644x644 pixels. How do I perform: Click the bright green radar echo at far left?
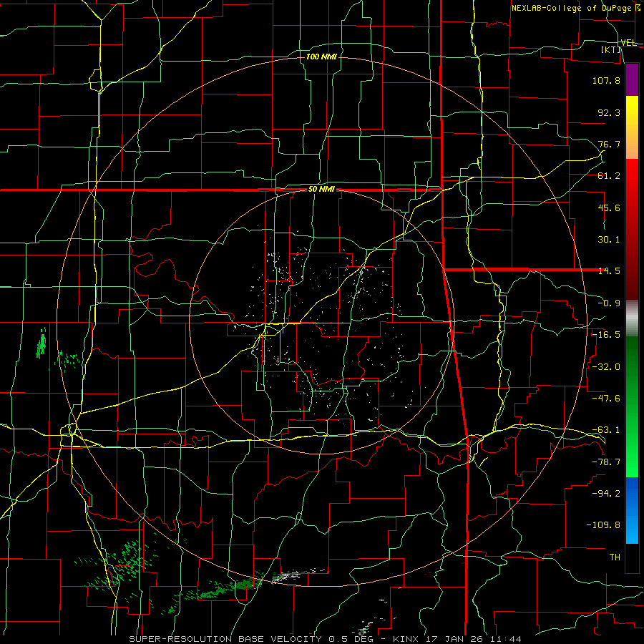click(41, 344)
